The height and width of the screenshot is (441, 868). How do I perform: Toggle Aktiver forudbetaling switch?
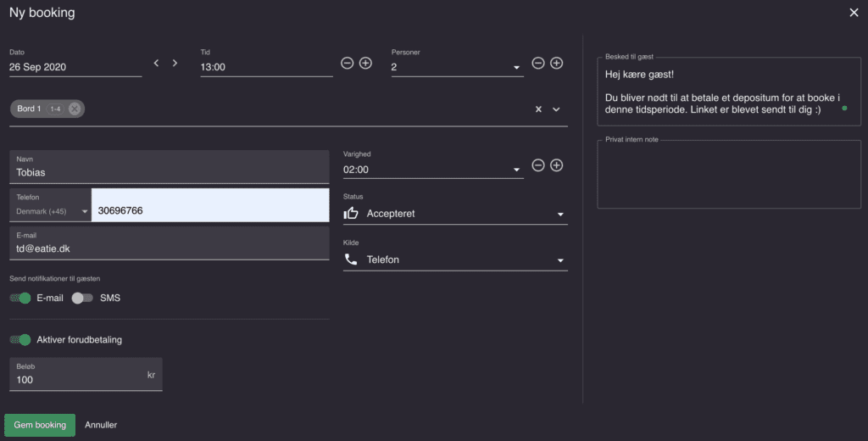pos(20,339)
